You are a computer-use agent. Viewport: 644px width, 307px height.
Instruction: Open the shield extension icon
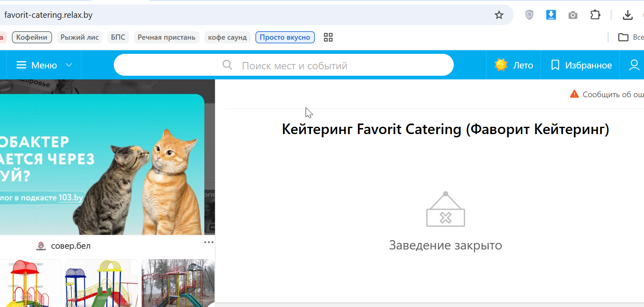click(529, 15)
